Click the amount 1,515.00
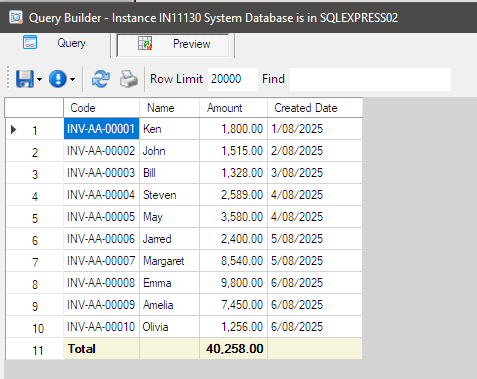 (x=233, y=151)
